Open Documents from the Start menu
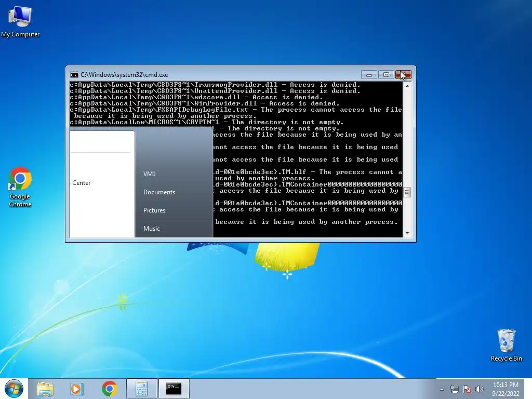 pos(159,192)
